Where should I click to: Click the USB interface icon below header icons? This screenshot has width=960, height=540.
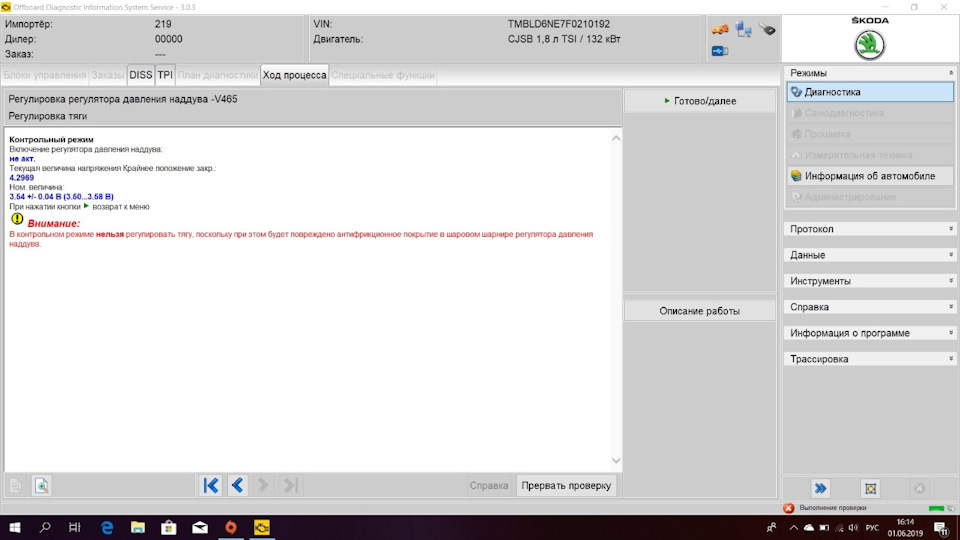click(x=720, y=51)
